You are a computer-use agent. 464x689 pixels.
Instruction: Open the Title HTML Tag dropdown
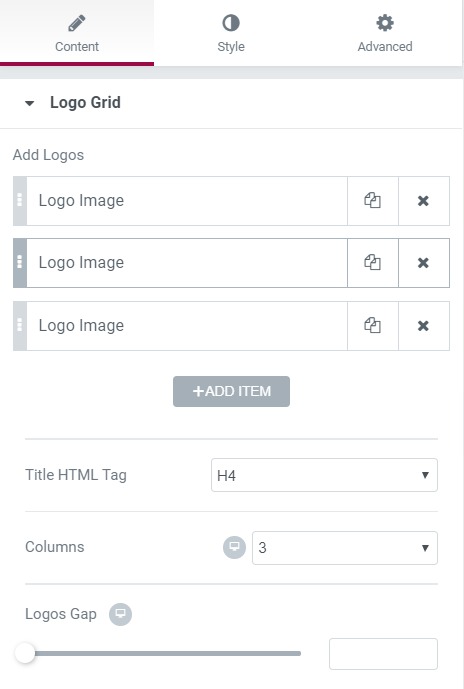324,475
